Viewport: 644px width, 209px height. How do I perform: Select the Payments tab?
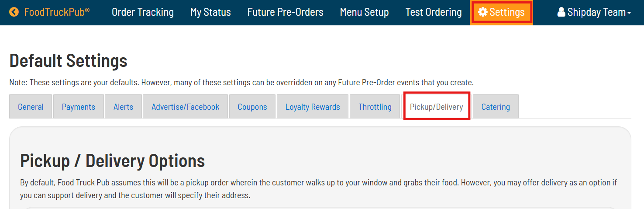point(79,107)
